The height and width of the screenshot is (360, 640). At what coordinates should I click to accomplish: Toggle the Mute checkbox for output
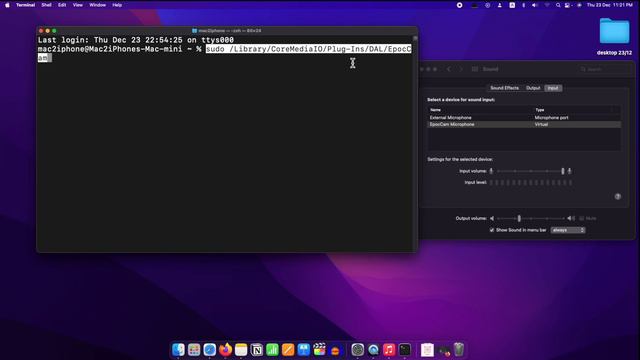[582, 219]
